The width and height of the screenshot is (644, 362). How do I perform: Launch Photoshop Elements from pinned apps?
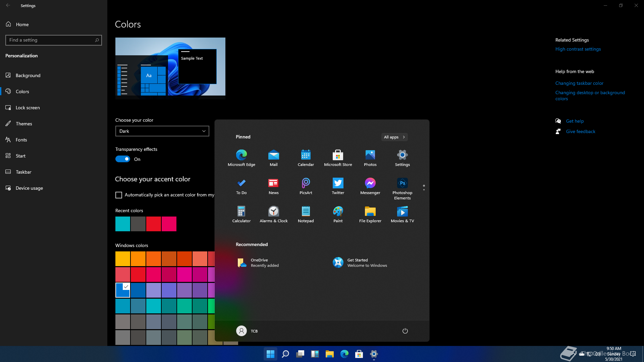click(x=402, y=189)
